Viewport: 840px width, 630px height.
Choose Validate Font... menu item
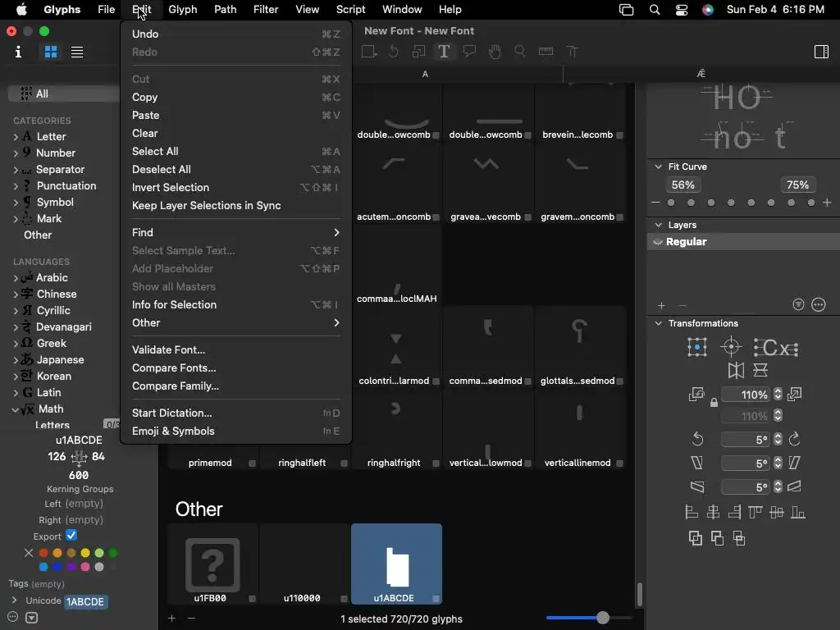pyautogui.click(x=235, y=349)
